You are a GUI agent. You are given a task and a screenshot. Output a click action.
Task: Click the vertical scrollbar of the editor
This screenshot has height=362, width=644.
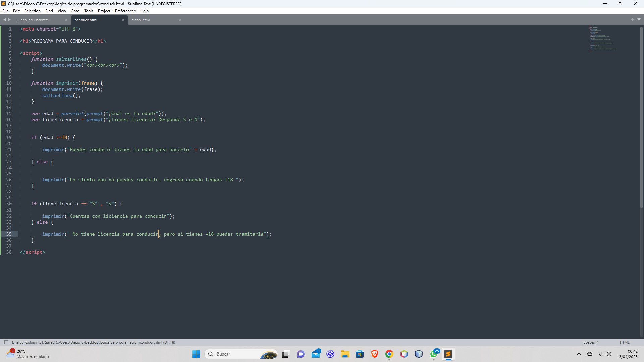pos(641,117)
